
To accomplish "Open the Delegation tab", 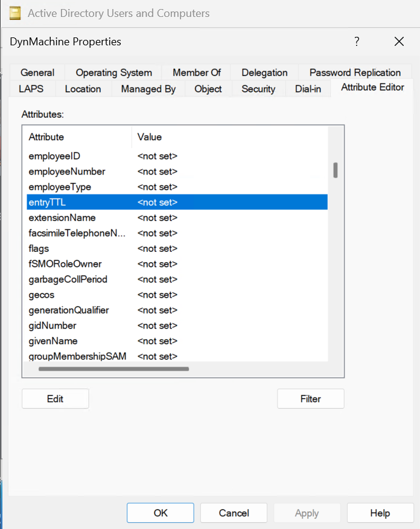I will [x=264, y=72].
